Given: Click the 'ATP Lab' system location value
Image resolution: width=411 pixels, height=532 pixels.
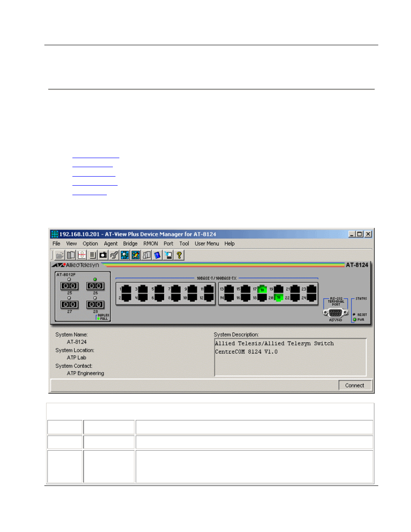Looking at the screenshot, I should tap(77, 358).
